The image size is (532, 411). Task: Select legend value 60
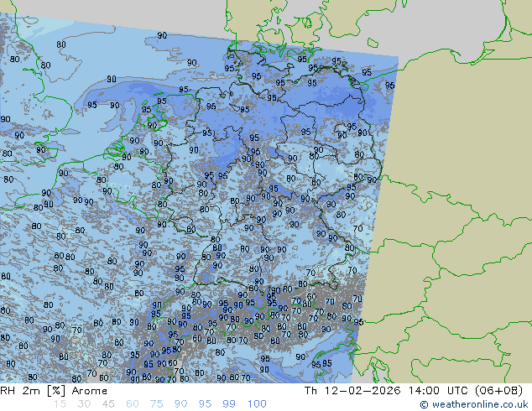click(133, 404)
